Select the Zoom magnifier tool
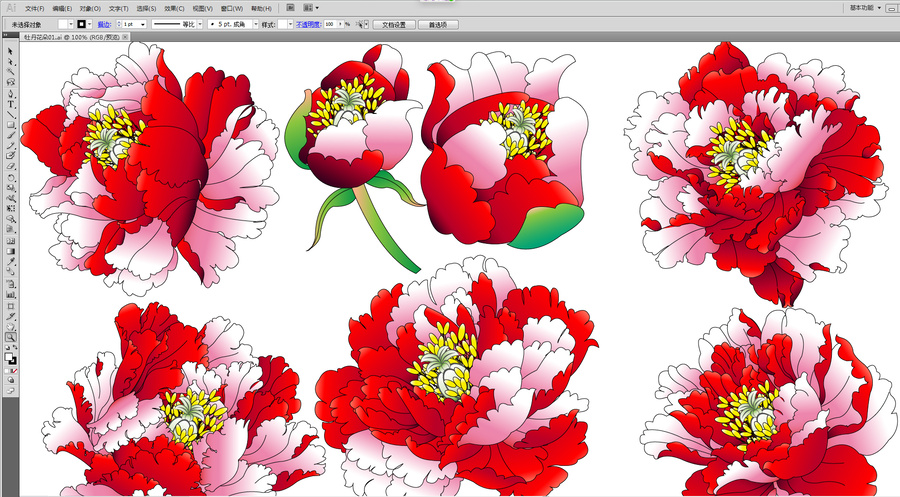 point(10,337)
